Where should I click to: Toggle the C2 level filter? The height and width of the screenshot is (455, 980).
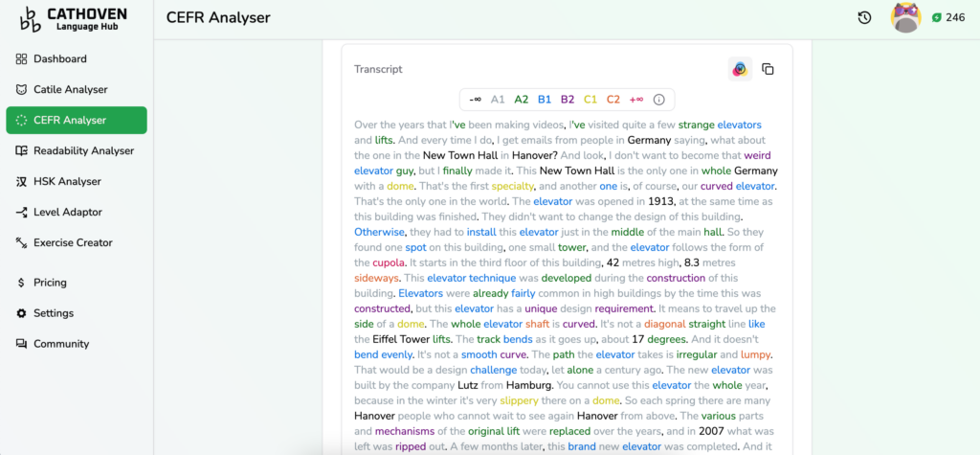pos(613,100)
